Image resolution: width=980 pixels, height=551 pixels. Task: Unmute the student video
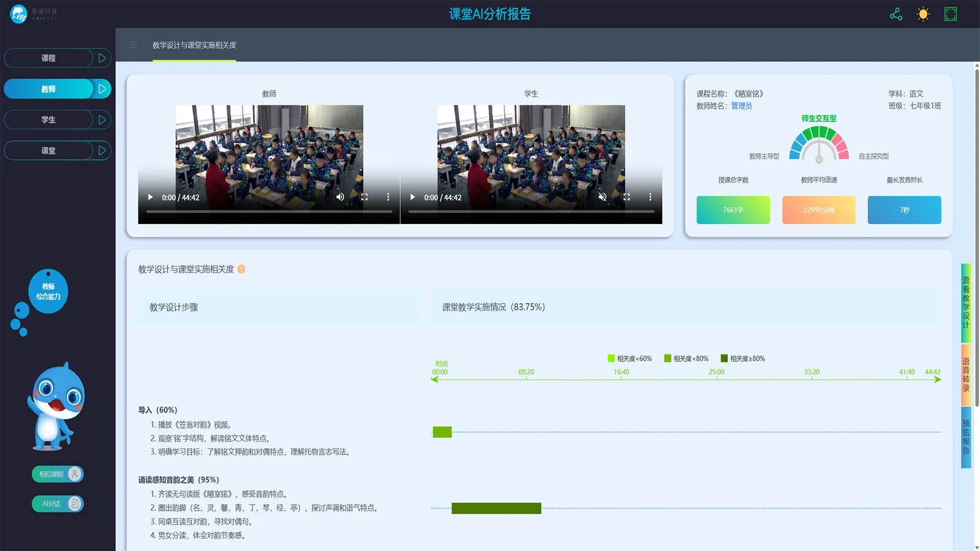tap(603, 197)
